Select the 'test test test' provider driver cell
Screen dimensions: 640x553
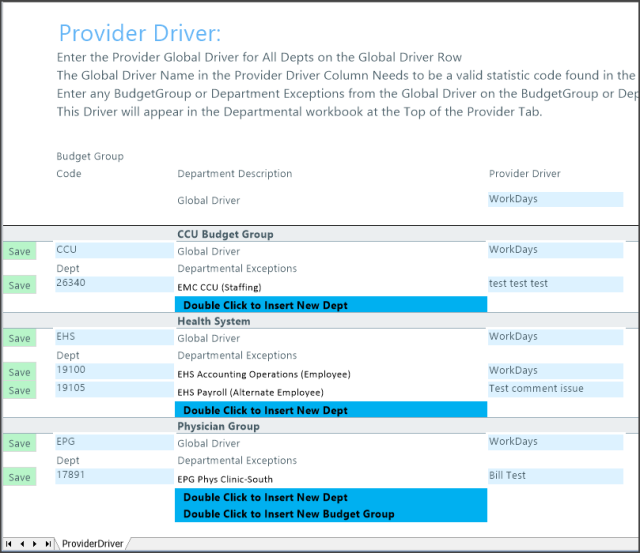[x=555, y=284]
